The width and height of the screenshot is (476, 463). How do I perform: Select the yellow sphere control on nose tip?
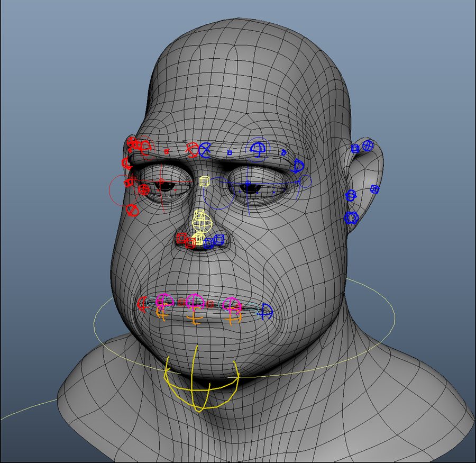(x=202, y=224)
